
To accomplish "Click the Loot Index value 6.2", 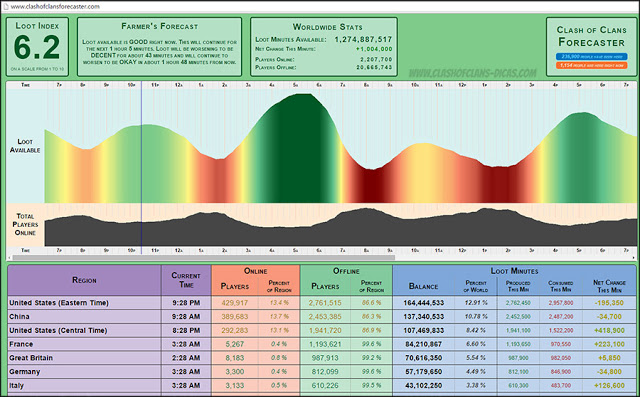I will pyautogui.click(x=37, y=47).
